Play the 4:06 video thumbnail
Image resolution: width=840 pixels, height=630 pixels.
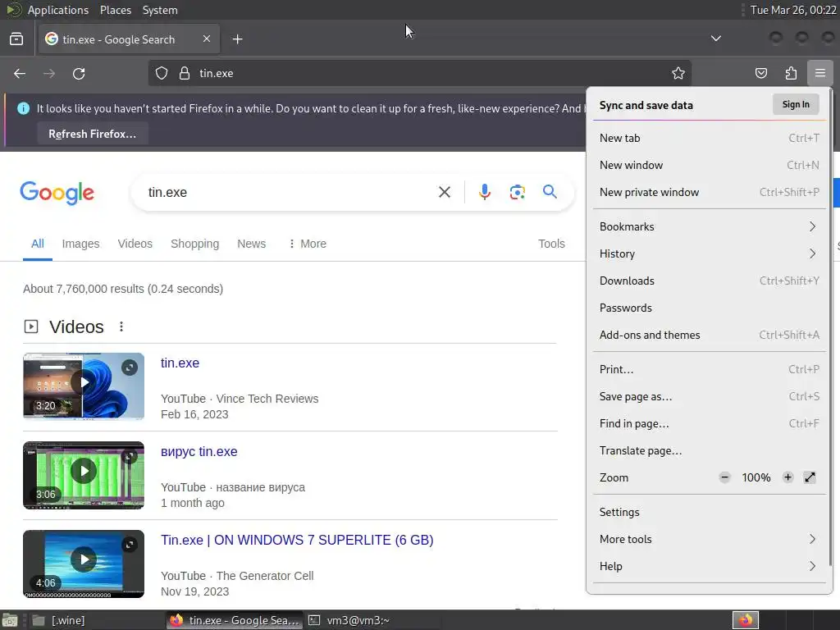[84, 564]
